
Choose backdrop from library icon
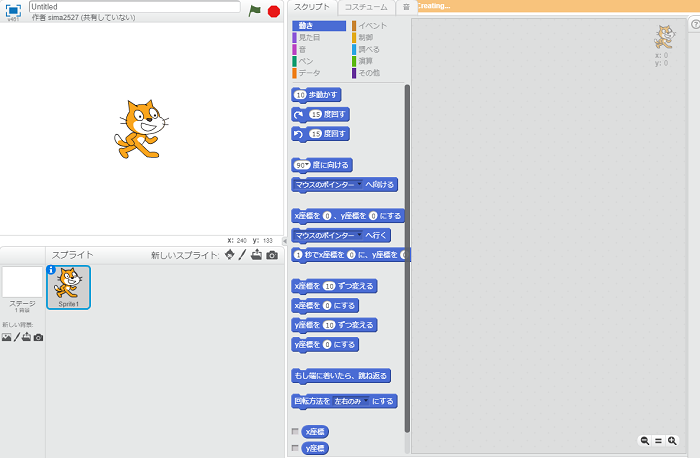(x=6, y=337)
